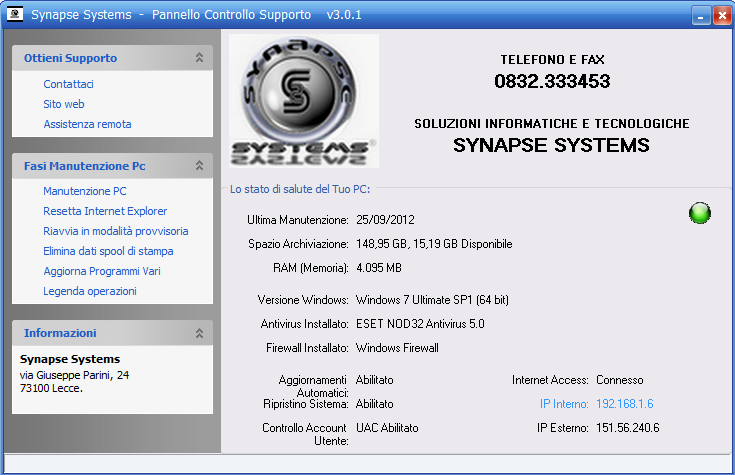Click the bold Synapse Systems name in Informazioni
Screen dimensions: 735x475
(70, 359)
